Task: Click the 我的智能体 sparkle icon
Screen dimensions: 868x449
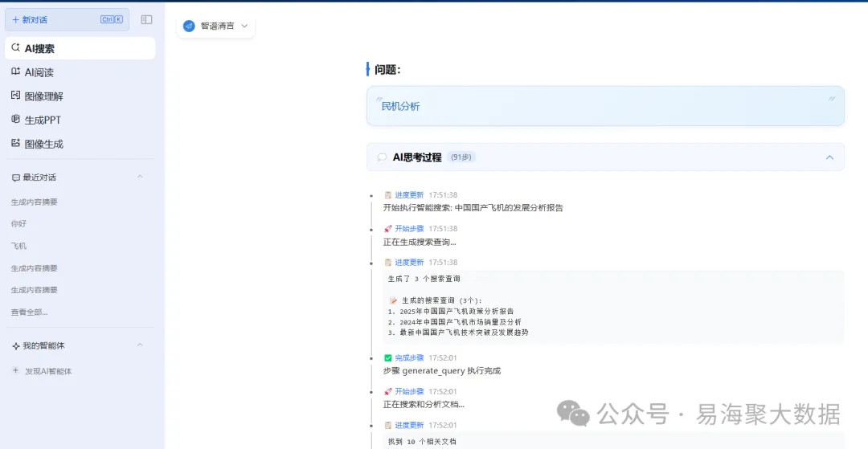Action: [x=15, y=345]
